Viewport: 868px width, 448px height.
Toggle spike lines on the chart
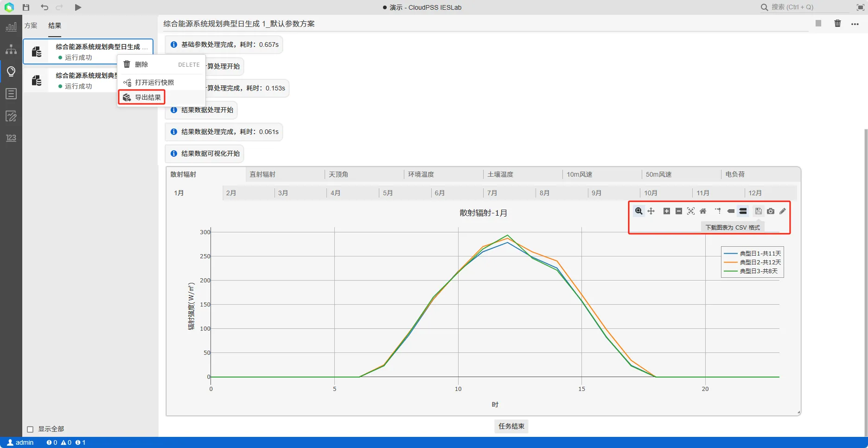718,211
